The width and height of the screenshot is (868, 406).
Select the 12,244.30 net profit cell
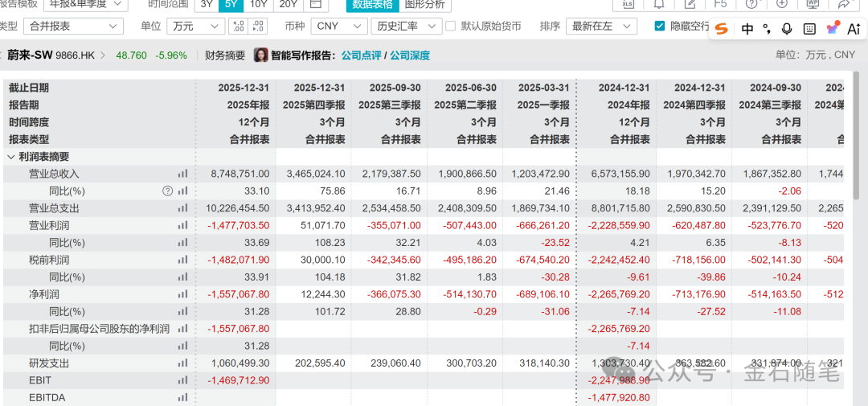pos(322,294)
